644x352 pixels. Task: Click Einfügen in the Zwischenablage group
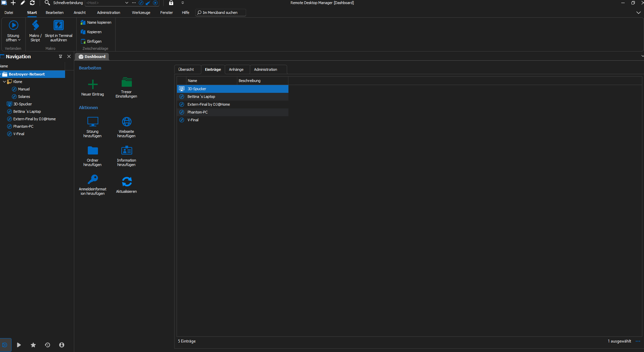91,41
